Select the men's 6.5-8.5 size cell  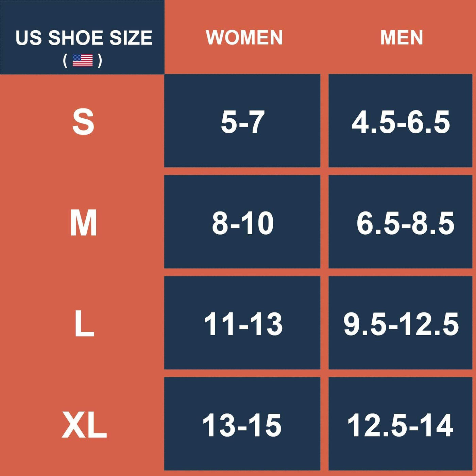(401, 223)
